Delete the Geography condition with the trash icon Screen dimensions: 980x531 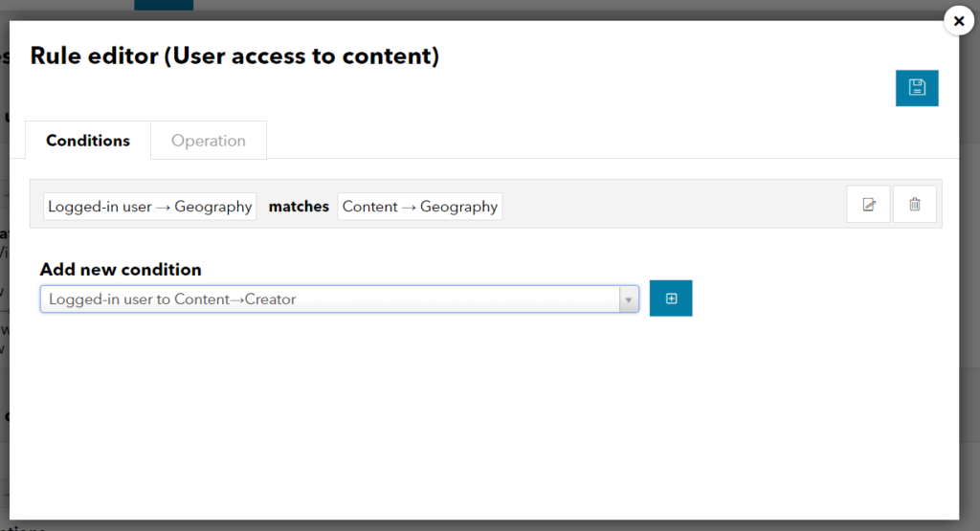pos(915,205)
